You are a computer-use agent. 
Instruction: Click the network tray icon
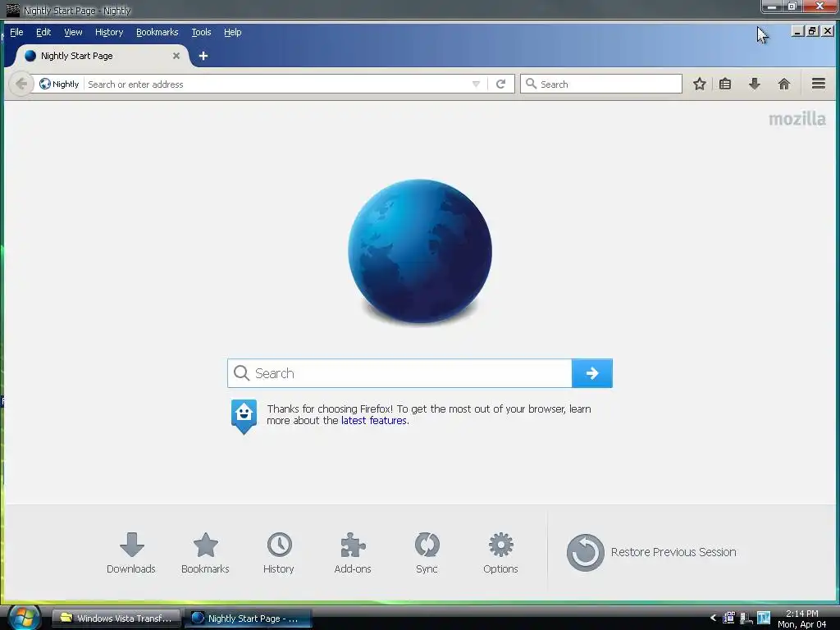[x=746, y=619]
